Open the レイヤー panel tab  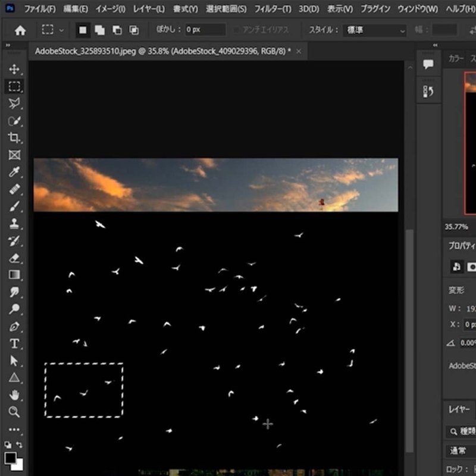point(459,409)
